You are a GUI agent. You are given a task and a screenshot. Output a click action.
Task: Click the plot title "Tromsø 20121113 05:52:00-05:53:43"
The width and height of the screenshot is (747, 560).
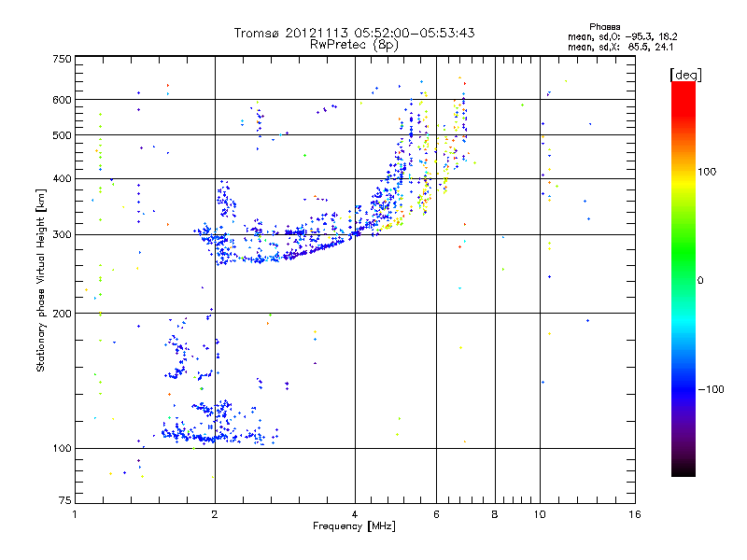[x=355, y=33]
